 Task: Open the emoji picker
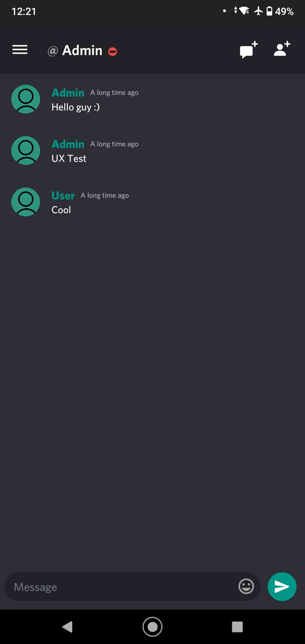246,586
